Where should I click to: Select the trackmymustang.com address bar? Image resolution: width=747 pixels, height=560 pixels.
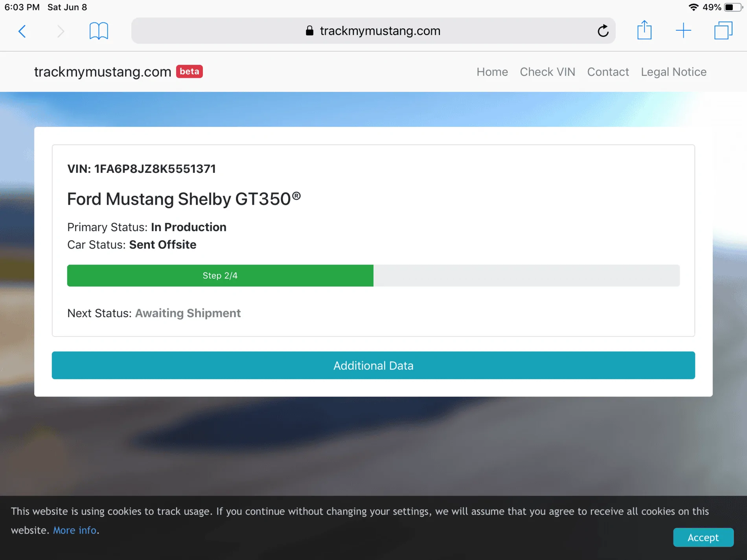[x=373, y=31]
